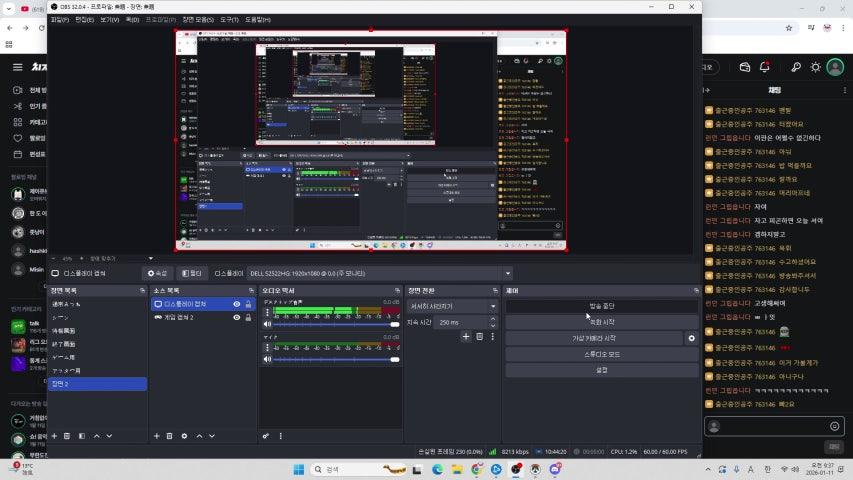
Task: Open source properties gear in sources toolbar
Action: [x=184, y=436]
